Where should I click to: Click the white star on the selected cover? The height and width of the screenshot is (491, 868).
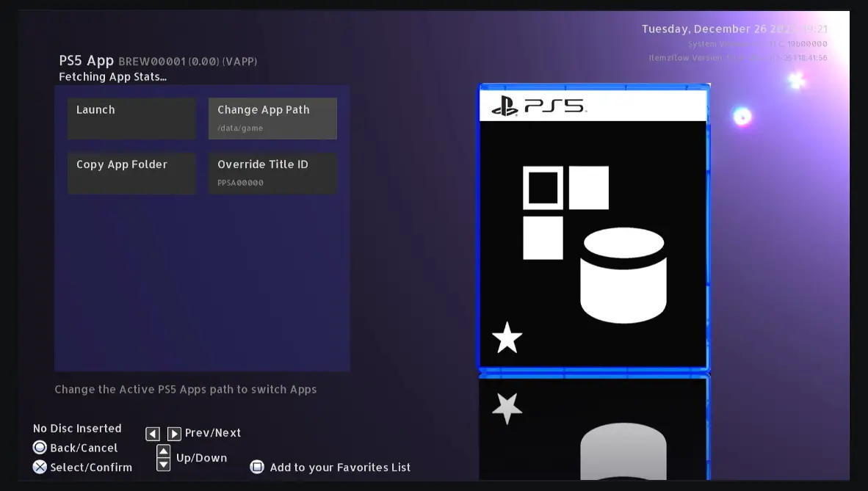pos(507,338)
